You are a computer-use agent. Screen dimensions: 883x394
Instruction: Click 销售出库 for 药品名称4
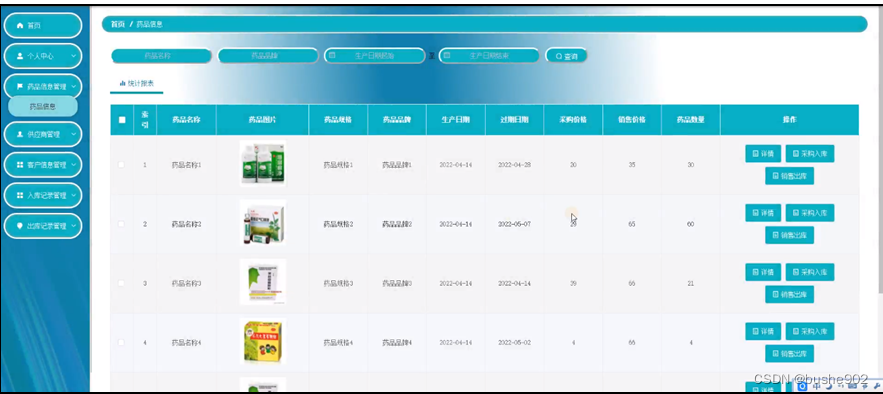click(x=790, y=353)
